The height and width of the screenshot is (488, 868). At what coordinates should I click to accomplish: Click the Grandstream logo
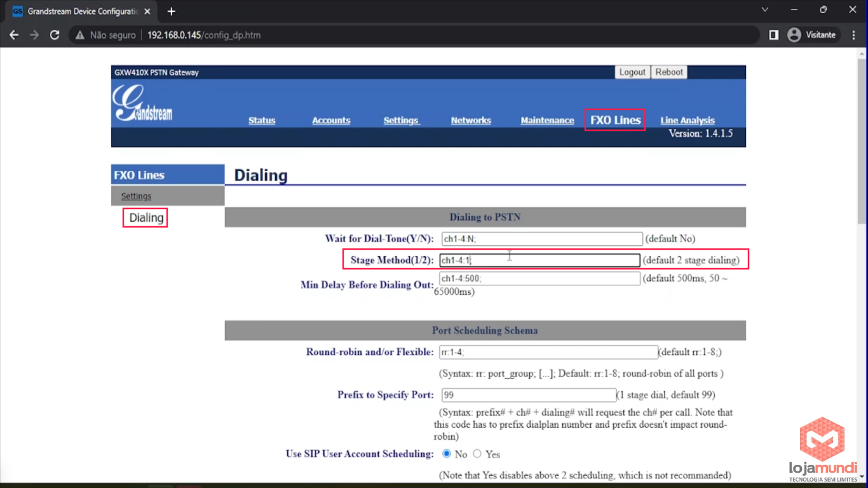coord(143,104)
